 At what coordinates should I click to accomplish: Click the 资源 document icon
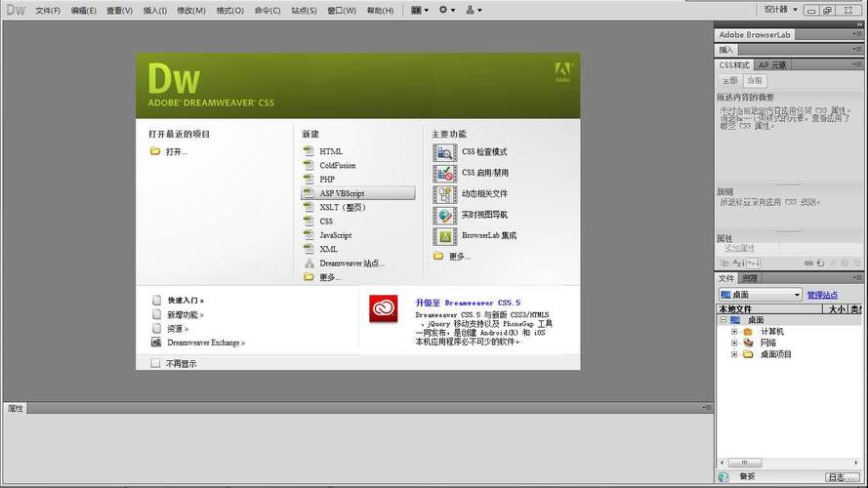click(x=156, y=329)
